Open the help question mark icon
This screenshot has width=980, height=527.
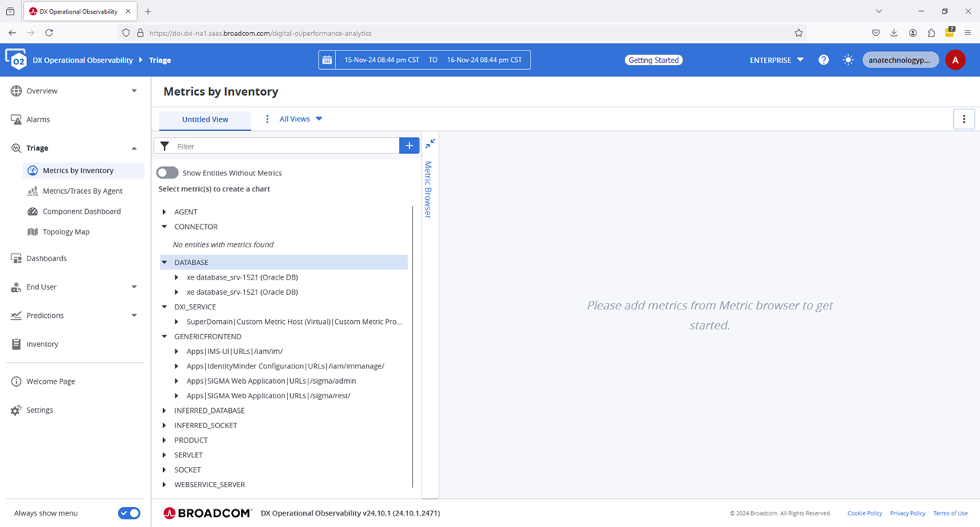coord(823,60)
